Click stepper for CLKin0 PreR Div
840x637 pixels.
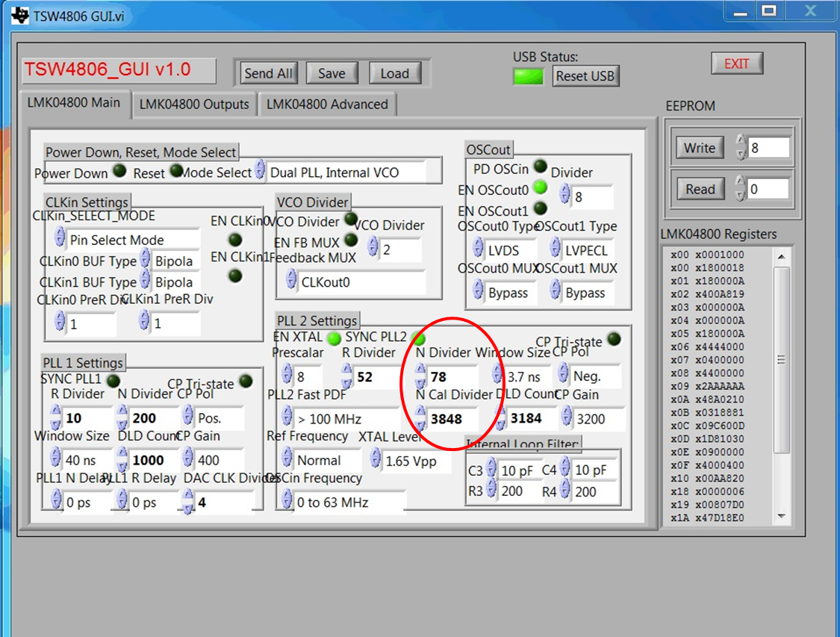coord(60,321)
